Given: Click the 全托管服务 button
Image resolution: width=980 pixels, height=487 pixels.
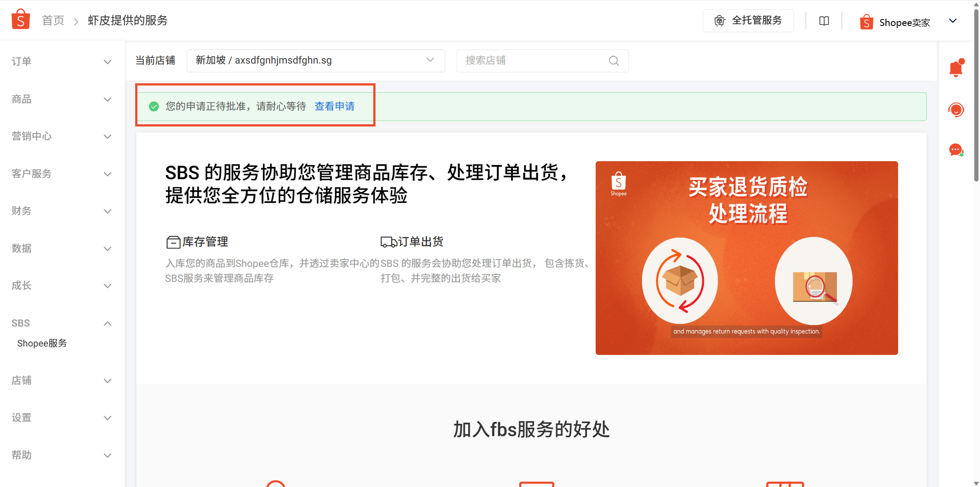Looking at the screenshot, I should (x=748, y=20).
